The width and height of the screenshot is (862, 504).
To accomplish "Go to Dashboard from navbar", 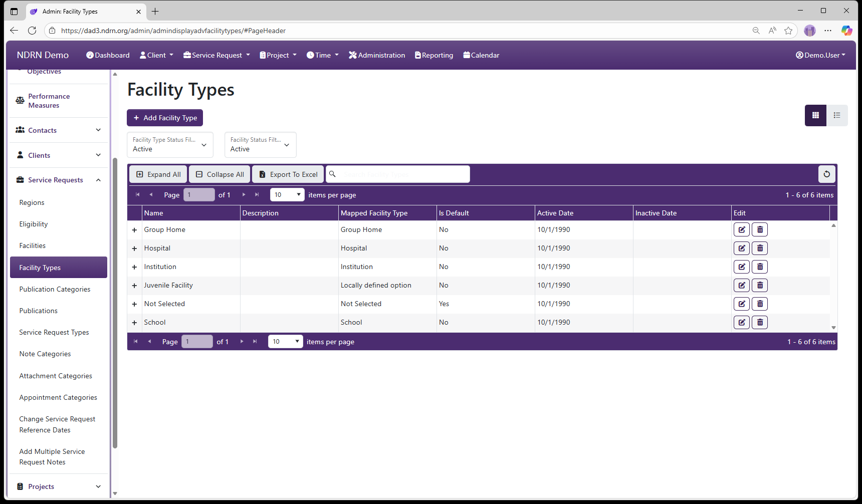I will [108, 55].
